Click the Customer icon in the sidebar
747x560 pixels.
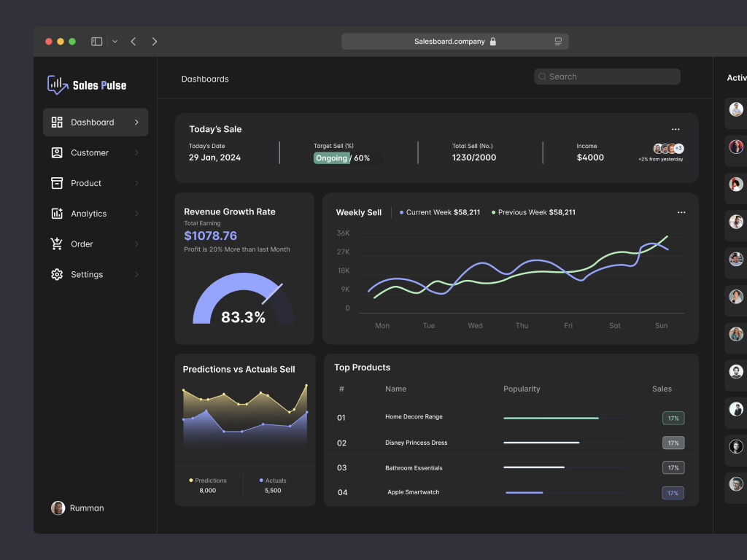click(57, 152)
